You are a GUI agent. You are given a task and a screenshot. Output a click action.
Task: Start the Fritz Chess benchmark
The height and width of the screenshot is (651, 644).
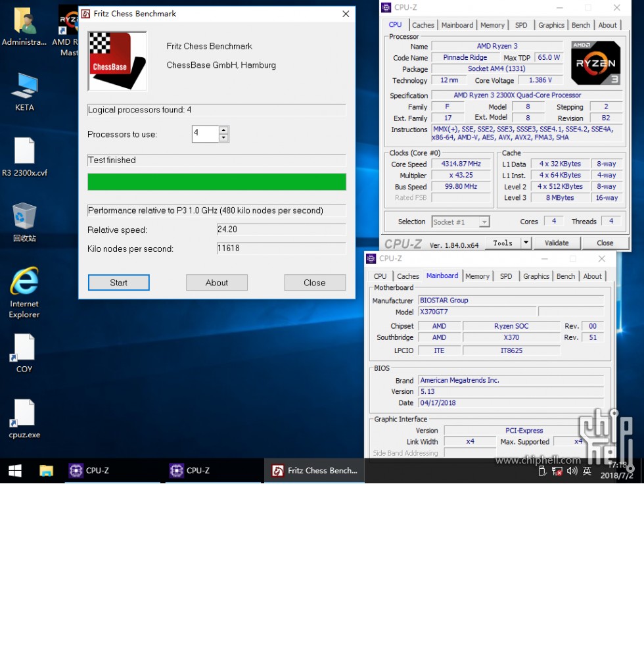click(x=119, y=282)
